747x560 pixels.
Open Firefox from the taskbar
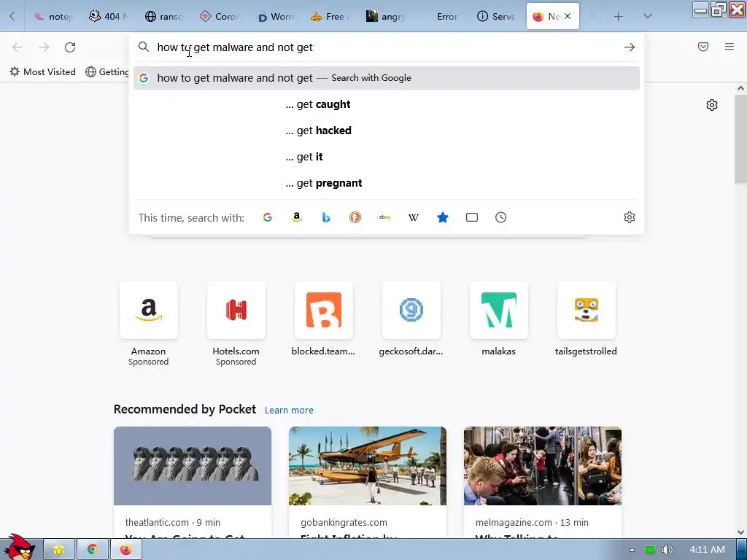pos(125,550)
